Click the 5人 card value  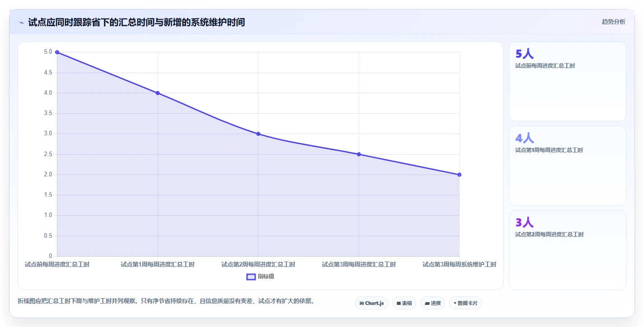point(524,54)
